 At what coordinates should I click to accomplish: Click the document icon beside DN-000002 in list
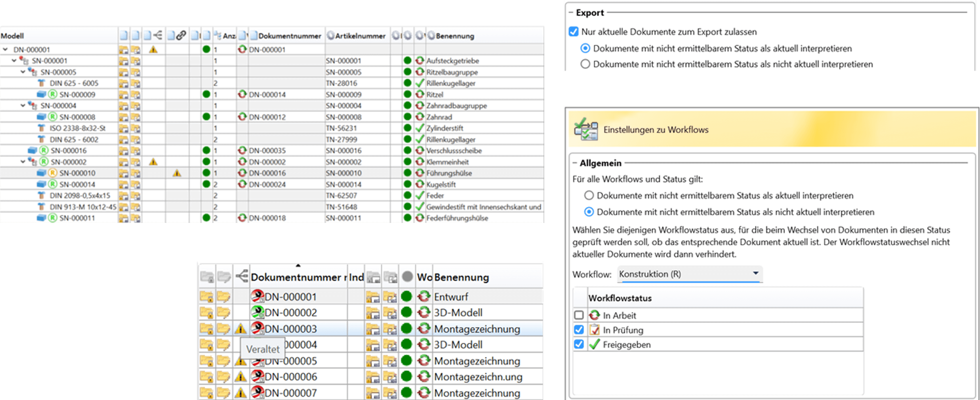257,313
